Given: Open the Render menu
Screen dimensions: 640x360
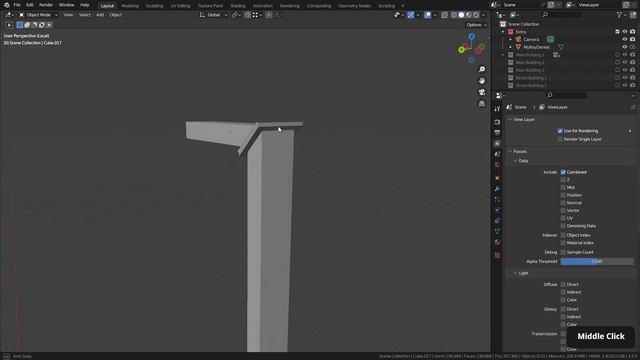Looking at the screenshot, I should pos(46,5).
